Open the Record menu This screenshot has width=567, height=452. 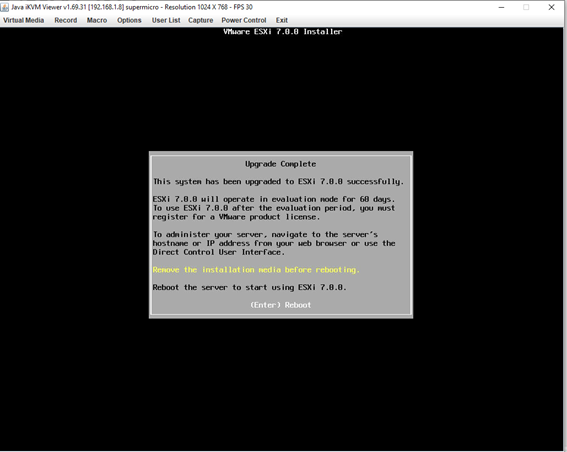click(x=65, y=20)
